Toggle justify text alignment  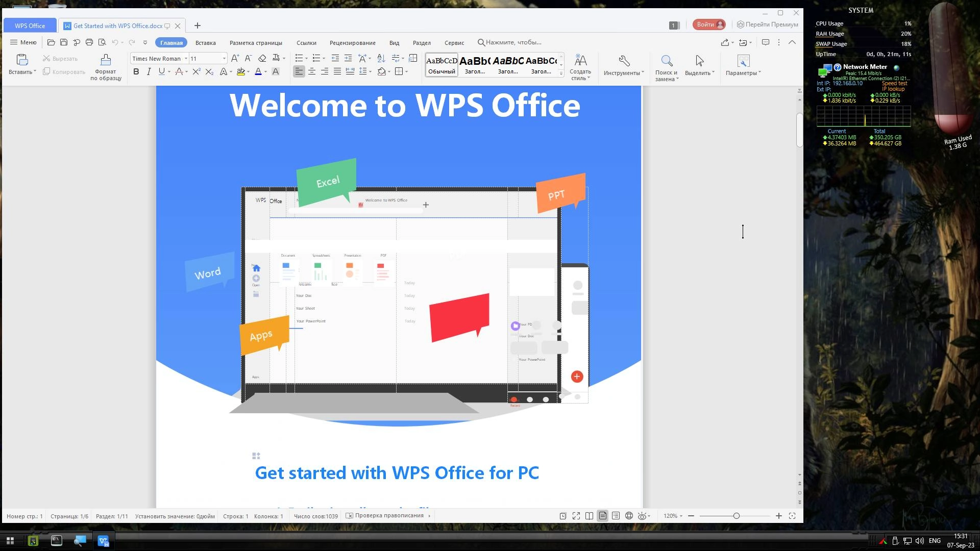point(337,72)
